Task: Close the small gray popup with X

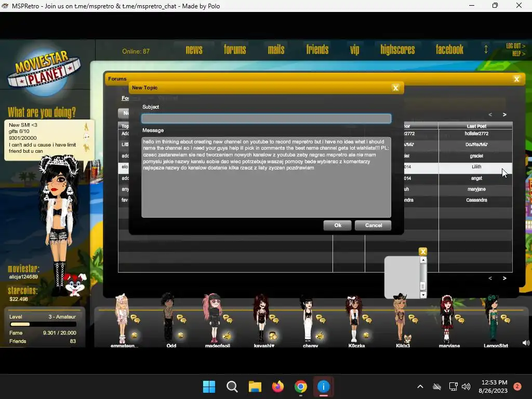Action: [x=423, y=251]
